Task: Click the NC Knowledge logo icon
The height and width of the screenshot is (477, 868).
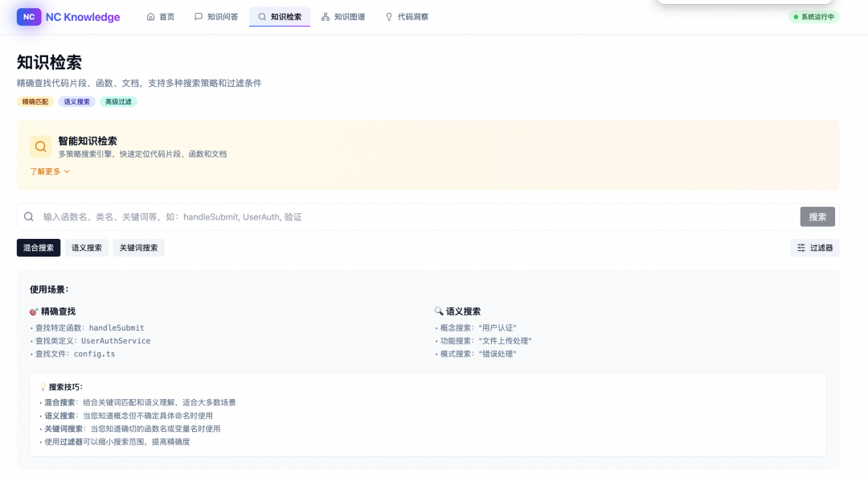Action: (x=27, y=16)
